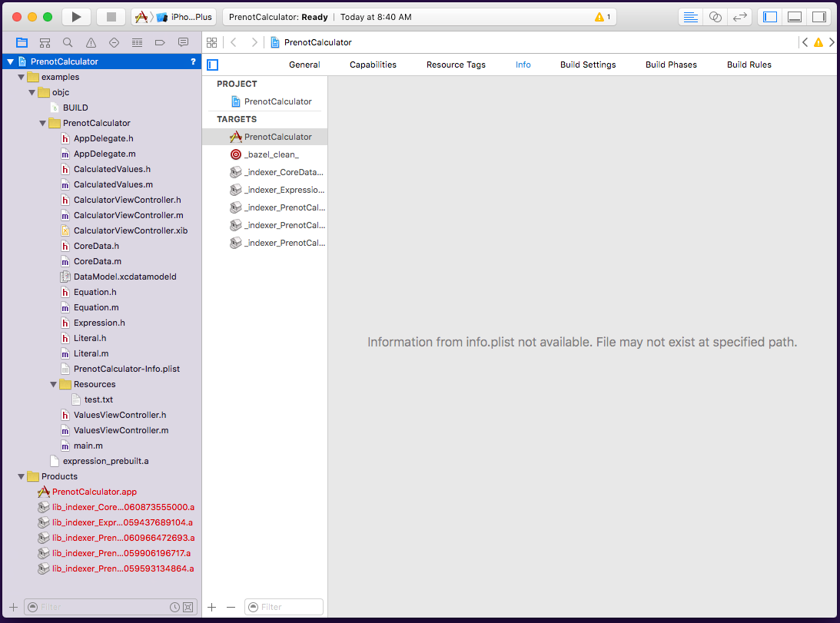Switch to the Build Settings tab
This screenshot has width=840, height=623.
click(588, 65)
